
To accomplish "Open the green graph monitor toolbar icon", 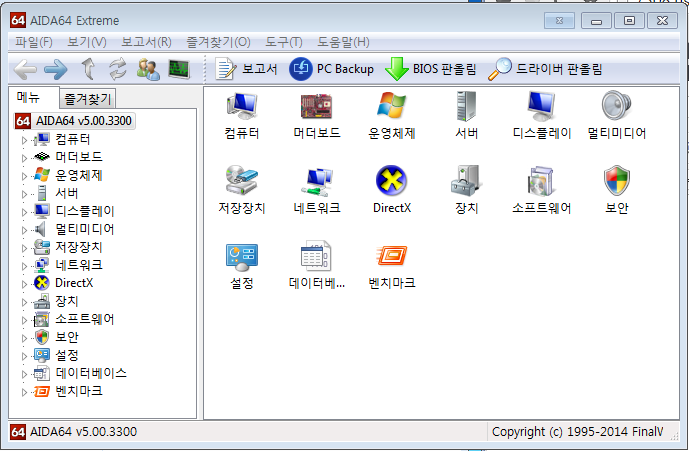I will point(179,69).
